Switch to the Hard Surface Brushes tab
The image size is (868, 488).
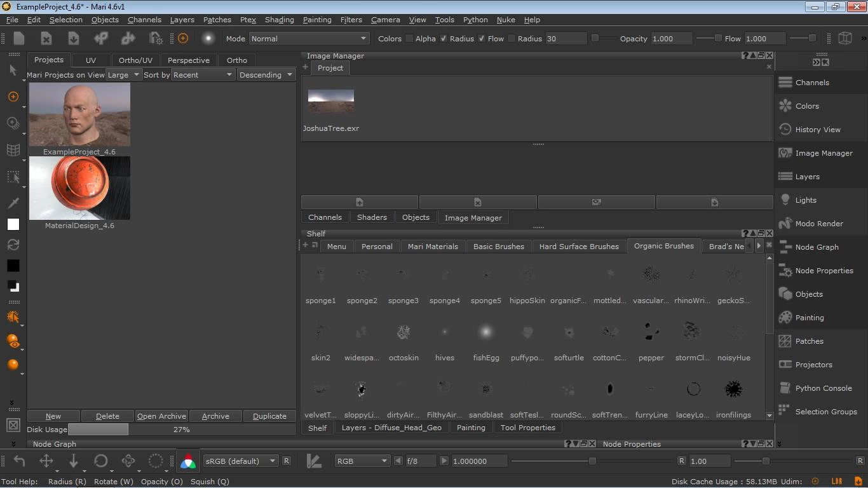[x=579, y=247]
